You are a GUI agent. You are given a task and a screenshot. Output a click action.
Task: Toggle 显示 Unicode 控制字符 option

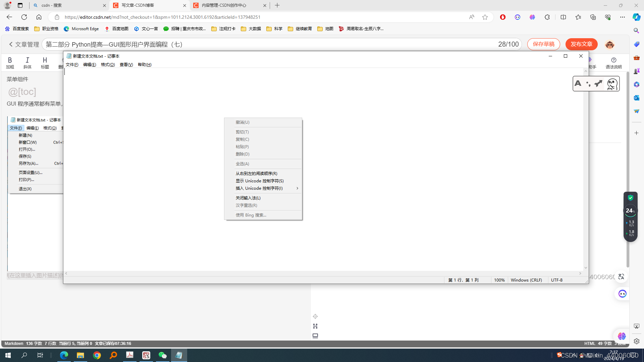(x=259, y=181)
